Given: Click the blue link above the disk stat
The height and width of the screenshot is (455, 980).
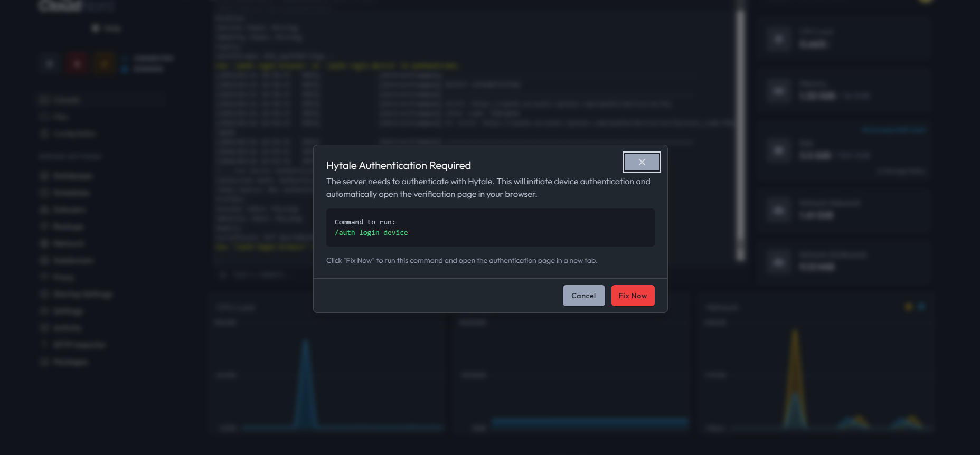Looking at the screenshot, I should (x=893, y=130).
